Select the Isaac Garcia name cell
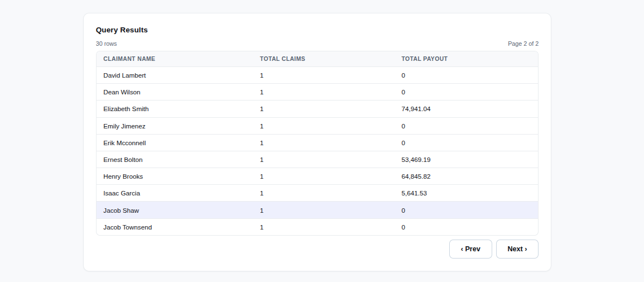The height and width of the screenshot is (282, 644). (122, 193)
